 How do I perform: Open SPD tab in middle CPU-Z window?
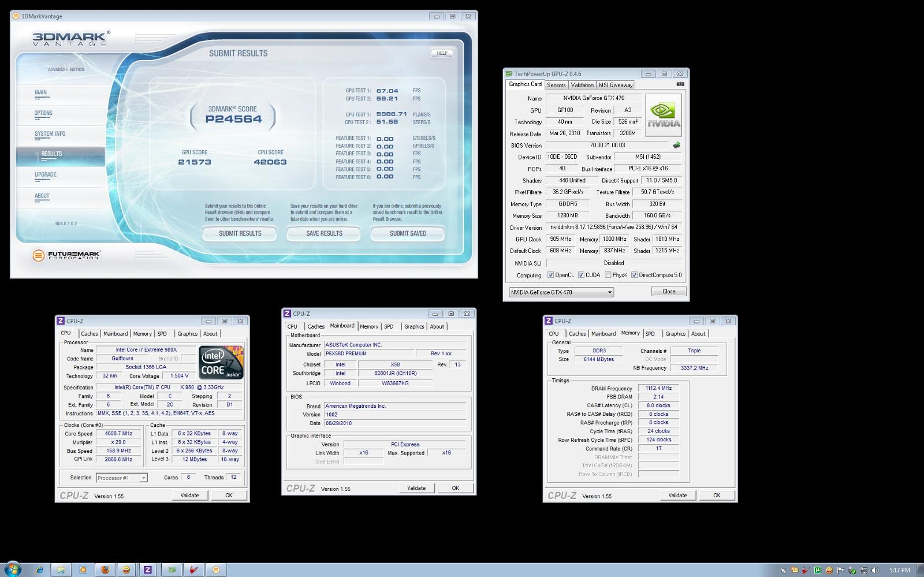(x=389, y=327)
